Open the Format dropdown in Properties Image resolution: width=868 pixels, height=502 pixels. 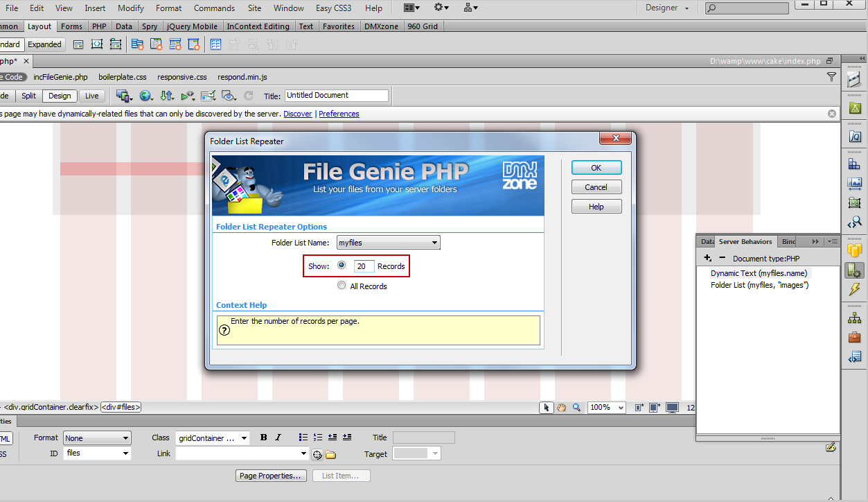tap(97, 438)
